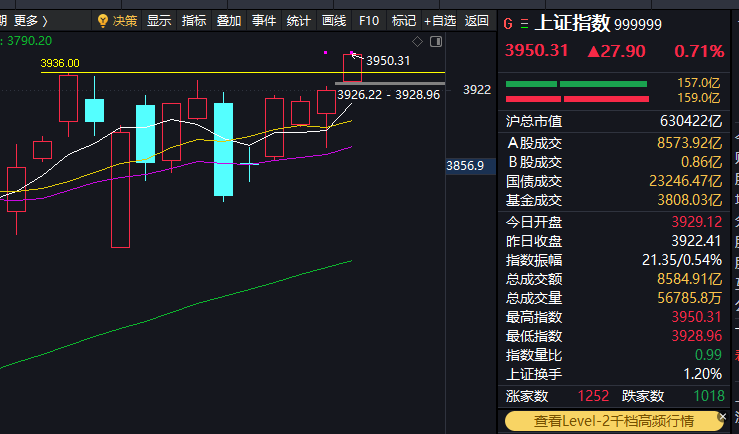739x434 pixels.
Task: Click the 上证指数 title name
Action: [572, 23]
